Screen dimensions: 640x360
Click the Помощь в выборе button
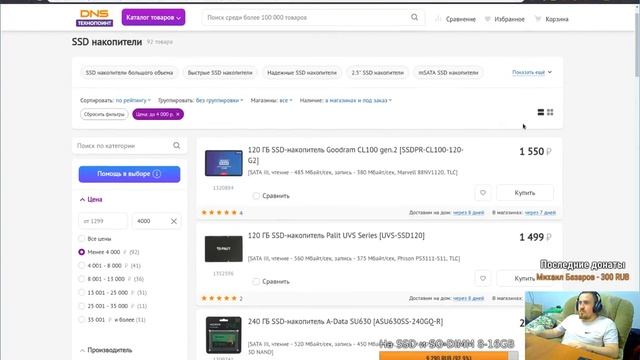pyautogui.click(x=129, y=174)
